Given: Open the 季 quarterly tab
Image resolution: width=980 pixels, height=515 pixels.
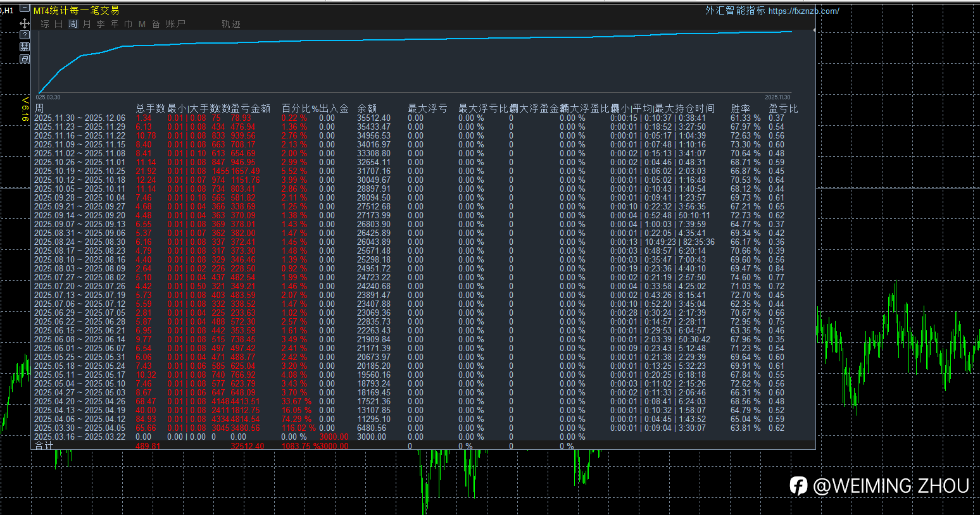Looking at the screenshot, I should 101,24.
